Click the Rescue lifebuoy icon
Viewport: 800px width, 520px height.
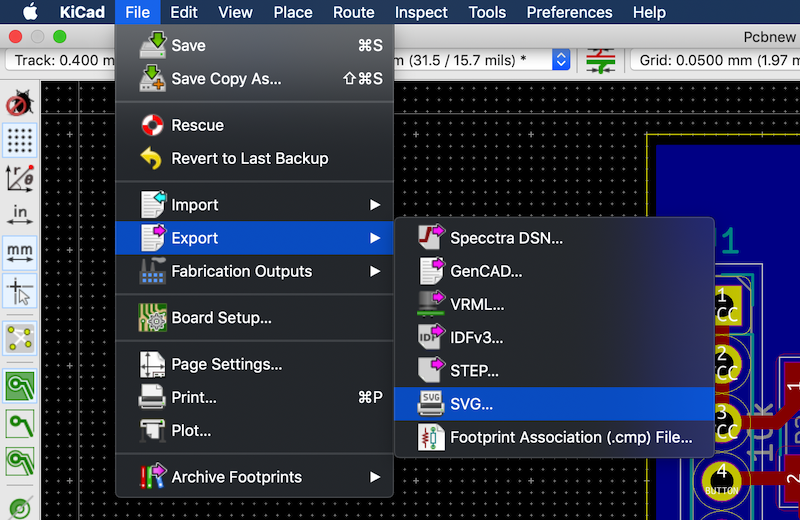tap(153, 125)
